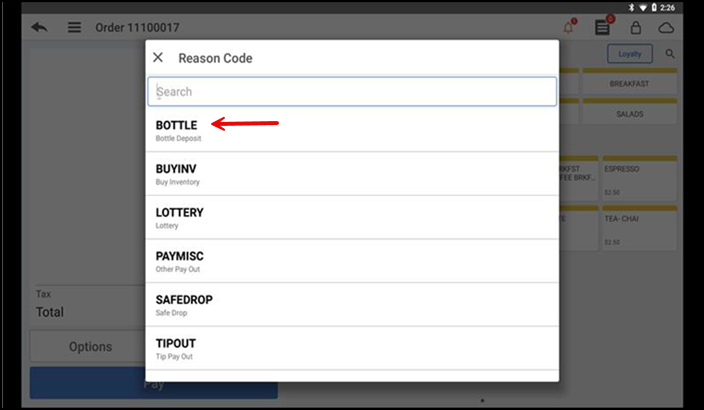Switch to the SALADS category
This screenshot has width=704, height=410.
[x=629, y=114]
